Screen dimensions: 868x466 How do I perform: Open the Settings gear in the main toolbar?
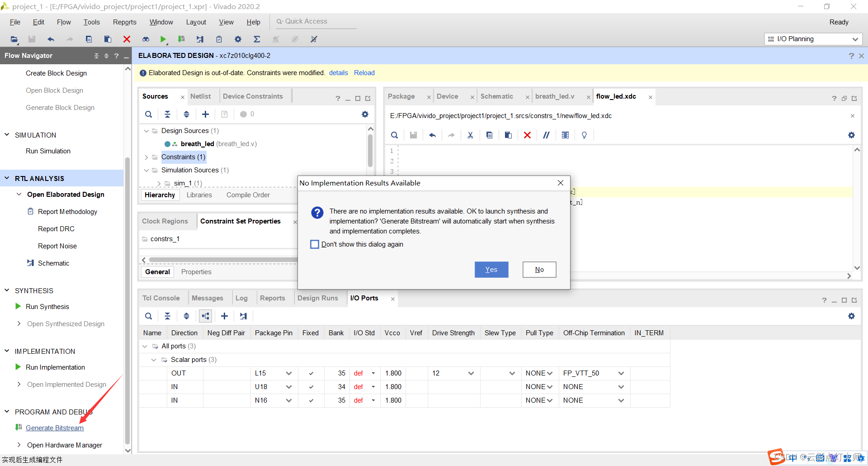click(x=238, y=39)
